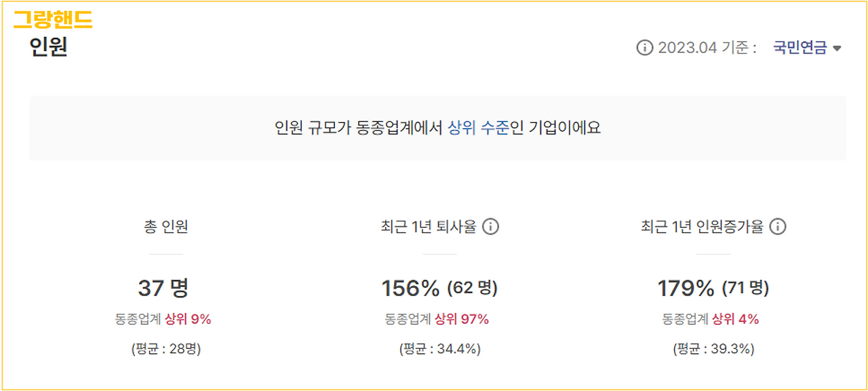Image resolution: width=868 pixels, height=391 pixels.
Task: Click the 2023.04 기준 date label
Action: click(x=707, y=48)
